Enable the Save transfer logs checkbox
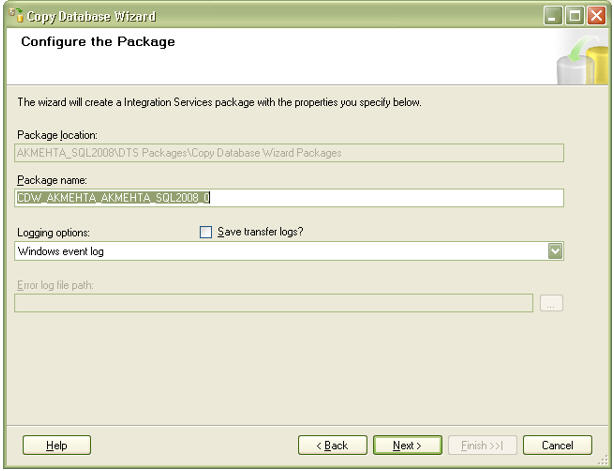614x471 pixels. click(x=206, y=232)
